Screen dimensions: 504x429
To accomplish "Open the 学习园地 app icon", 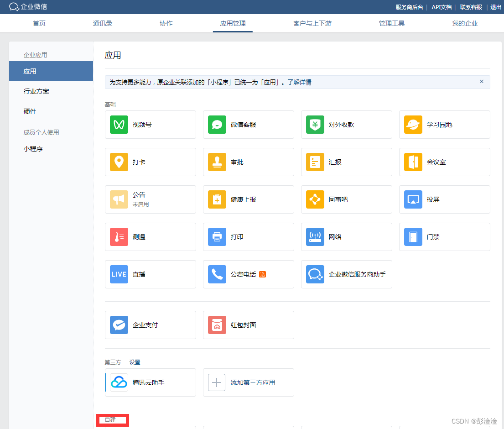I will [x=413, y=125].
